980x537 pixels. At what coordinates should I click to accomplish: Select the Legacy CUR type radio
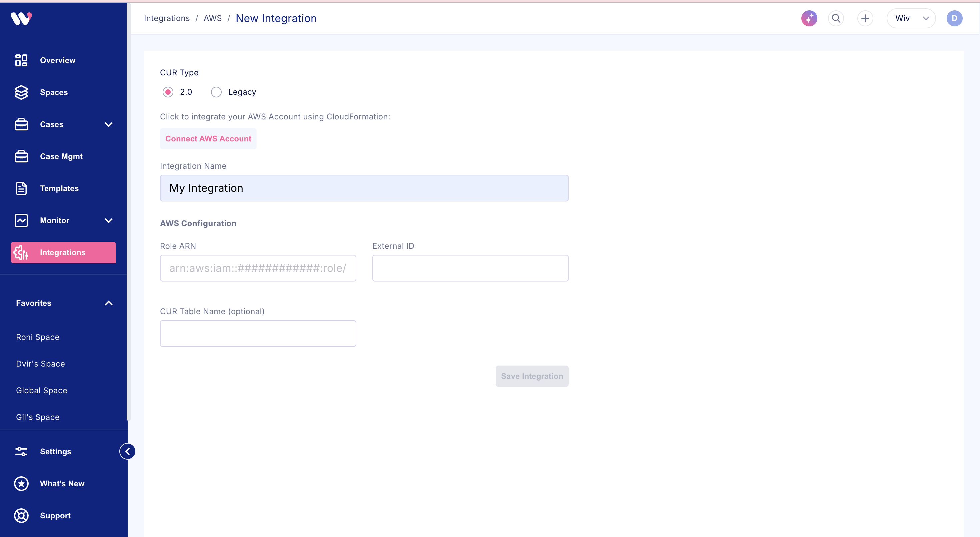pos(216,92)
